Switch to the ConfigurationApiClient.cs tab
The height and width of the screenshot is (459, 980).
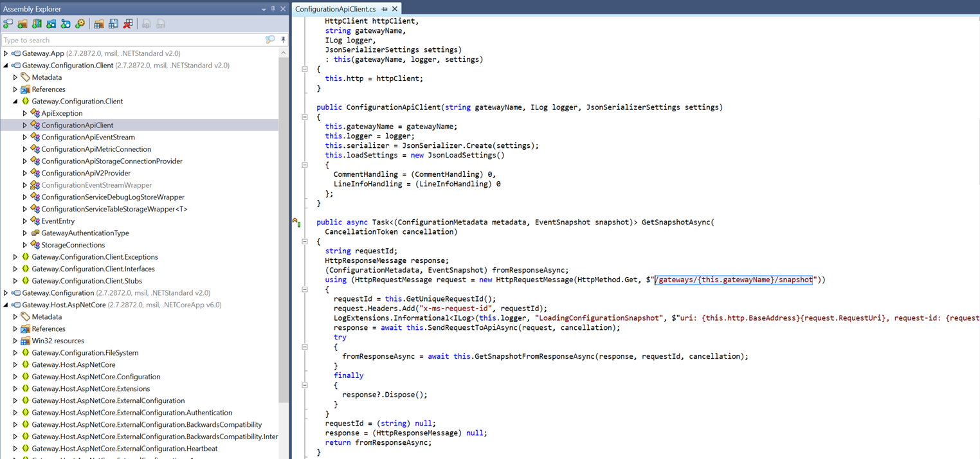click(x=335, y=9)
